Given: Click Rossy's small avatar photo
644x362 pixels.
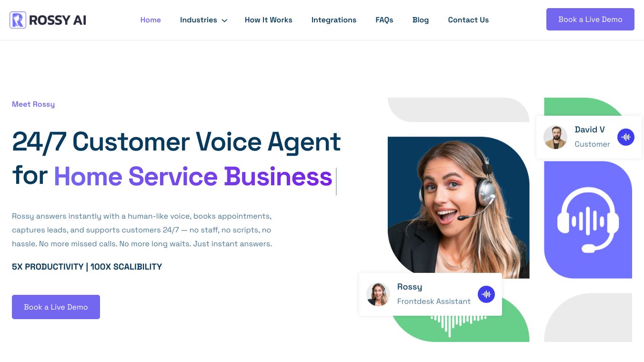Looking at the screenshot, I should click(x=378, y=294).
